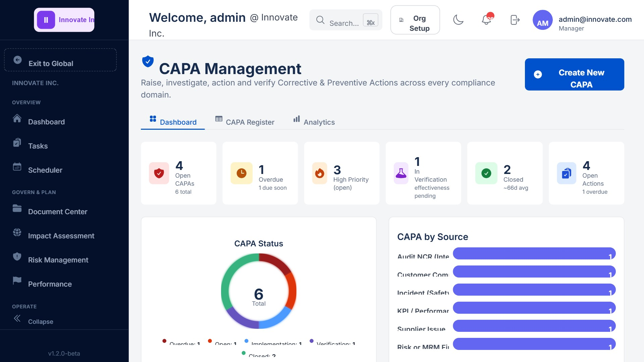The width and height of the screenshot is (644, 362).
Task: Click the Open Actions clipboard icon
Action: click(567, 173)
